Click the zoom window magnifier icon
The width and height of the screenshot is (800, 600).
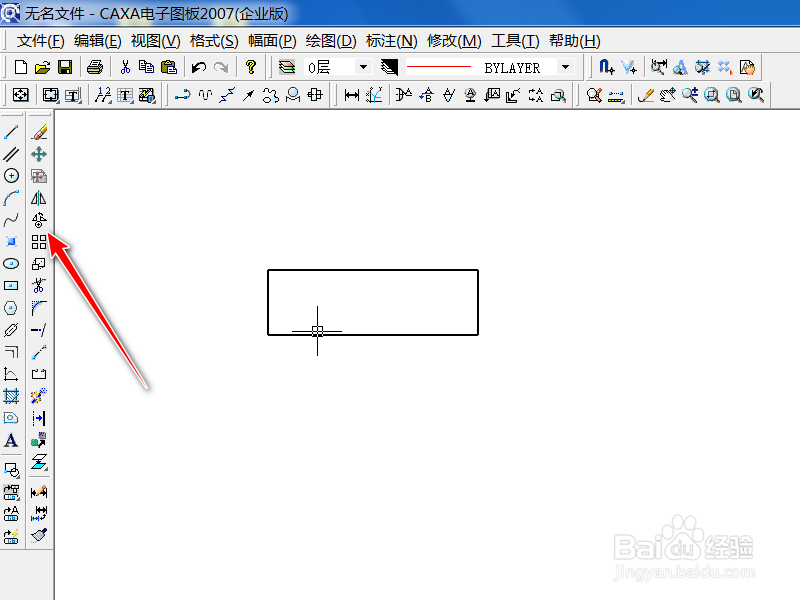(712, 95)
